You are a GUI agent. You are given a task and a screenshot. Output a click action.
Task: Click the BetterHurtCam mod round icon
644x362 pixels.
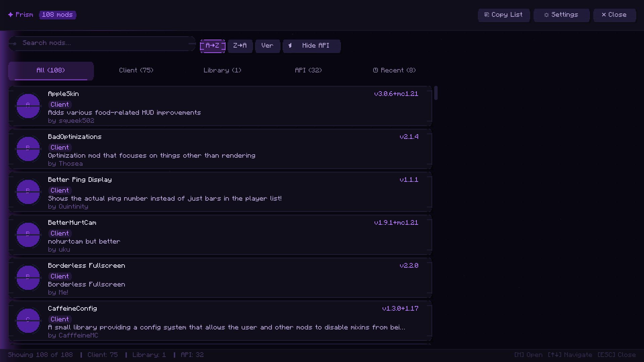[28, 235]
